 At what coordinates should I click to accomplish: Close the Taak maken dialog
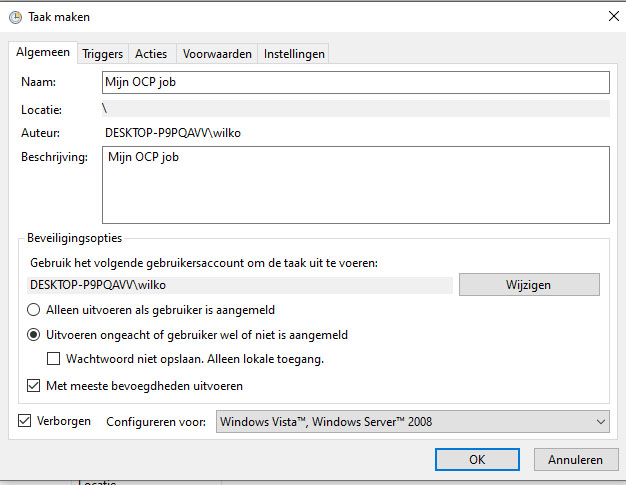coord(614,16)
